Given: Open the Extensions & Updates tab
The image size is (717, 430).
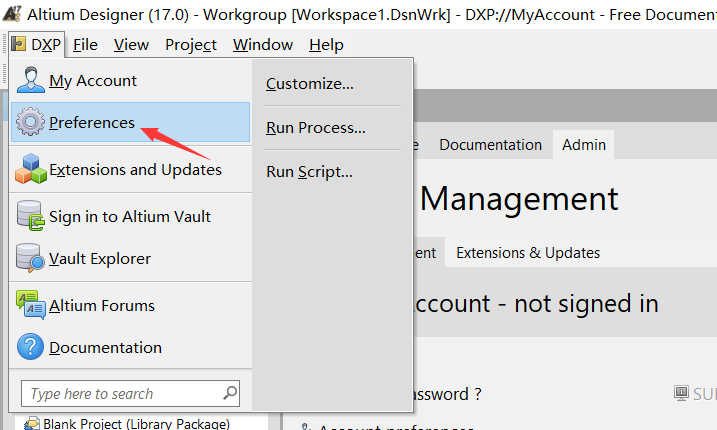Looking at the screenshot, I should [x=528, y=253].
